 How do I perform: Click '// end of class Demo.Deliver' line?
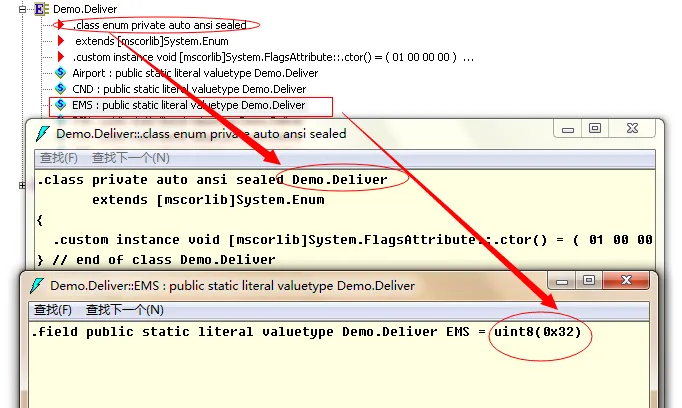tap(164, 260)
